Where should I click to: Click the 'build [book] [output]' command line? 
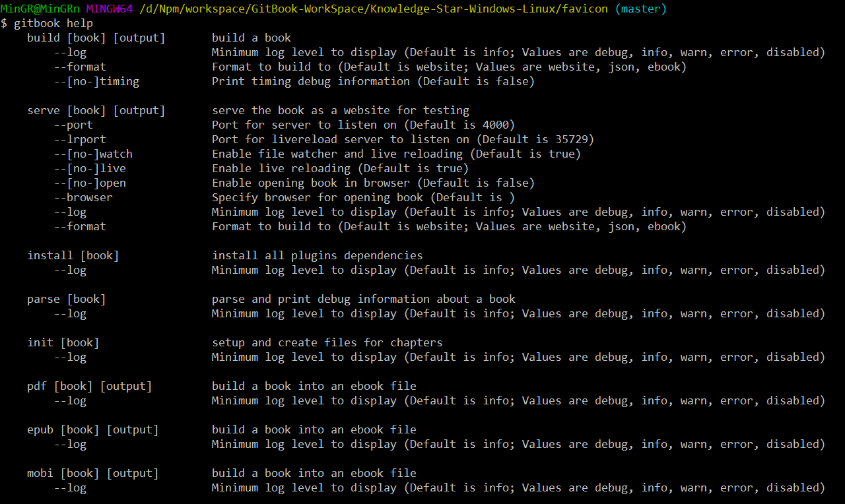click(96, 38)
